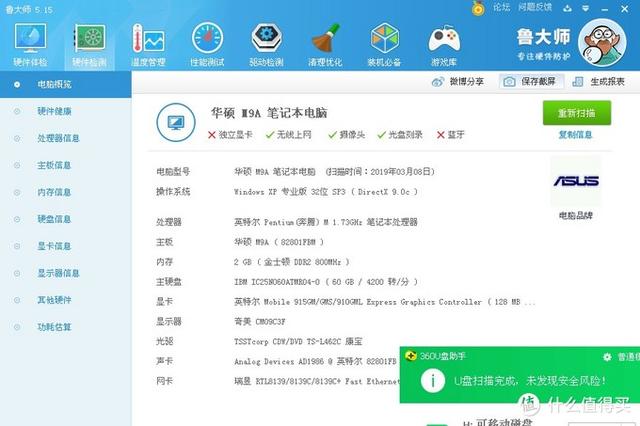The height and width of the screenshot is (426, 640).
Task: Click the download arrow icon in title bar
Action: coord(567,8)
